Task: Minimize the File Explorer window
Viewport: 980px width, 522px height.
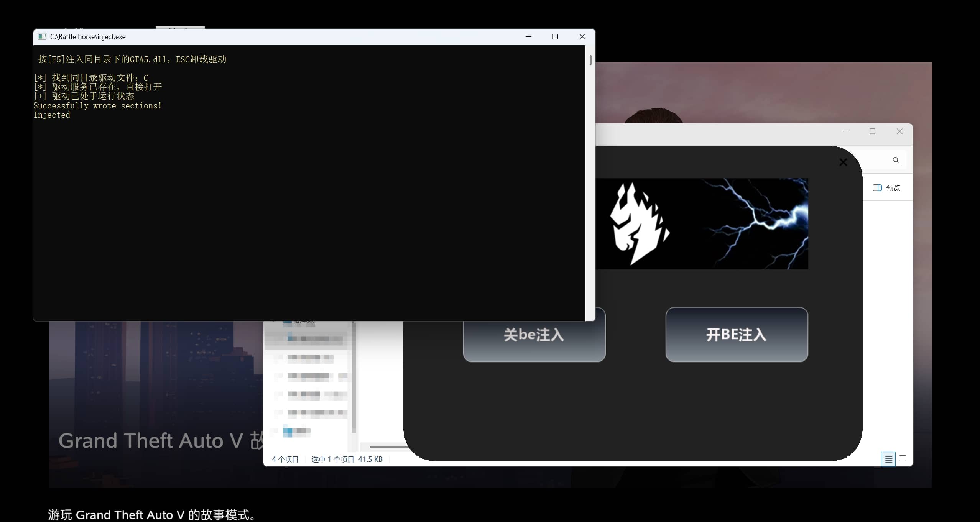Action: click(846, 131)
